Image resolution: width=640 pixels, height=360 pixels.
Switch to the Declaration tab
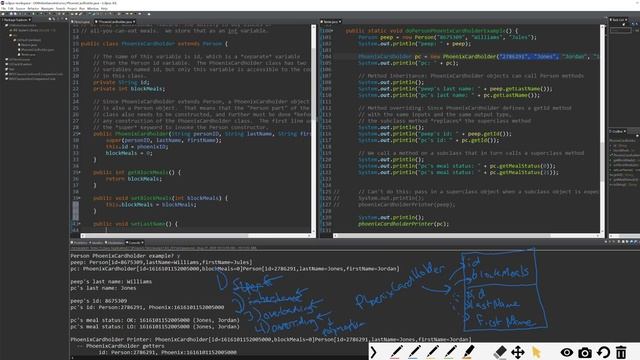[114, 243]
